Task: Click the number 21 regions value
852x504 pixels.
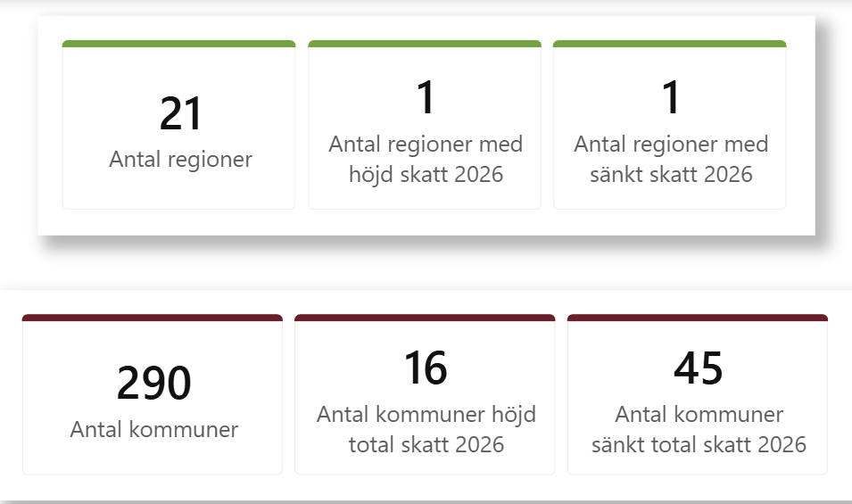Action: (x=181, y=114)
